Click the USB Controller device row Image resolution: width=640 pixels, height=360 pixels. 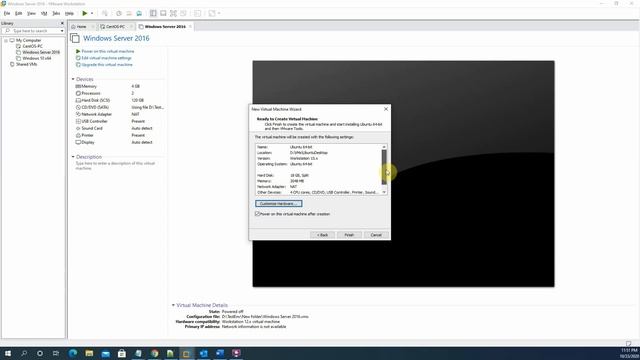(120, 121)
